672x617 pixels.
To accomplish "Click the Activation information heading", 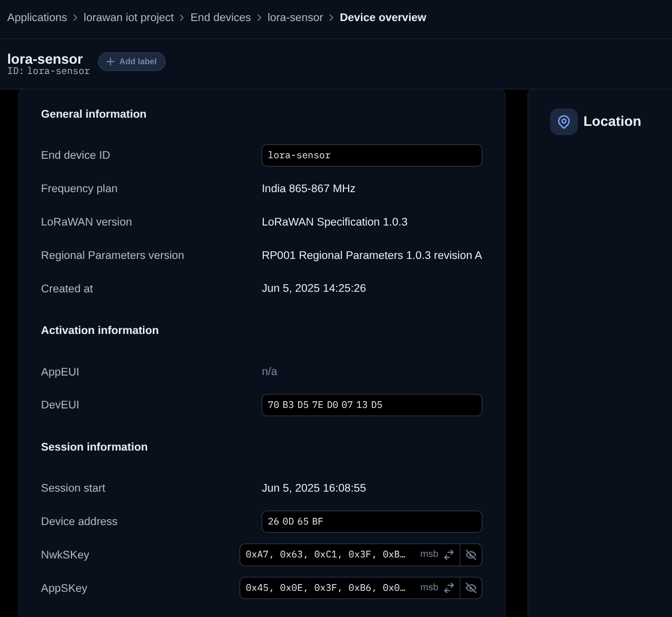I will pos(100,330).
